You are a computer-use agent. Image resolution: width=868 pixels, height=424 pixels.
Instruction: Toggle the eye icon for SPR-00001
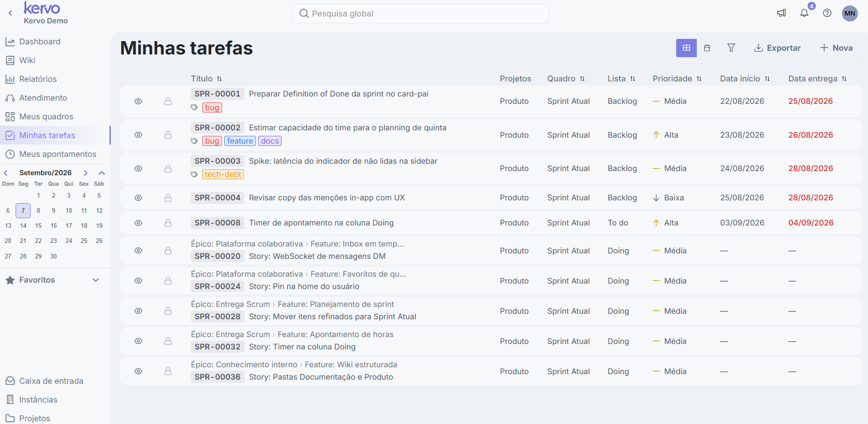138,101
